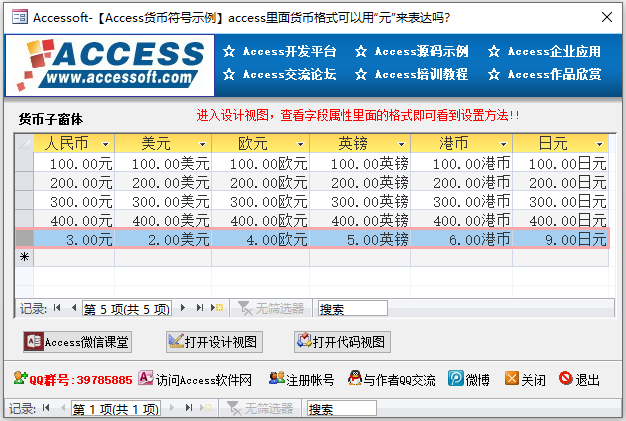Open the Access开发平台 link
Screen dimensions: 626x421
tap(280, 51)
